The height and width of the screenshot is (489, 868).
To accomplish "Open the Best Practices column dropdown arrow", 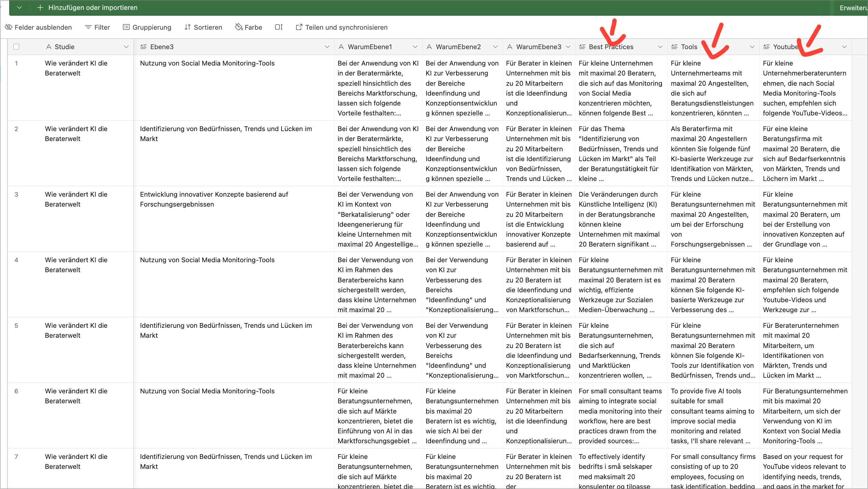I will [x=660, y=47].
